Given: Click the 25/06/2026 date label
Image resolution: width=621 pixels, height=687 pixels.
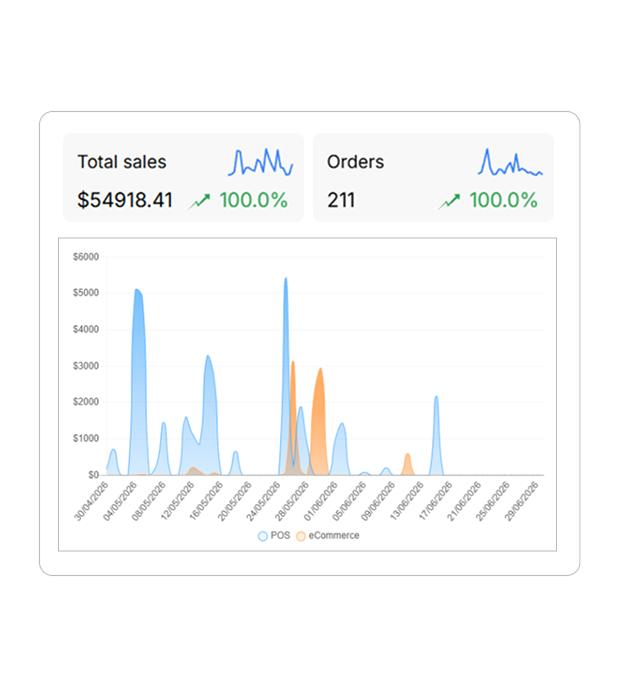Looking at the screenshot, I should pyautogui.click(x=493, y=501).
